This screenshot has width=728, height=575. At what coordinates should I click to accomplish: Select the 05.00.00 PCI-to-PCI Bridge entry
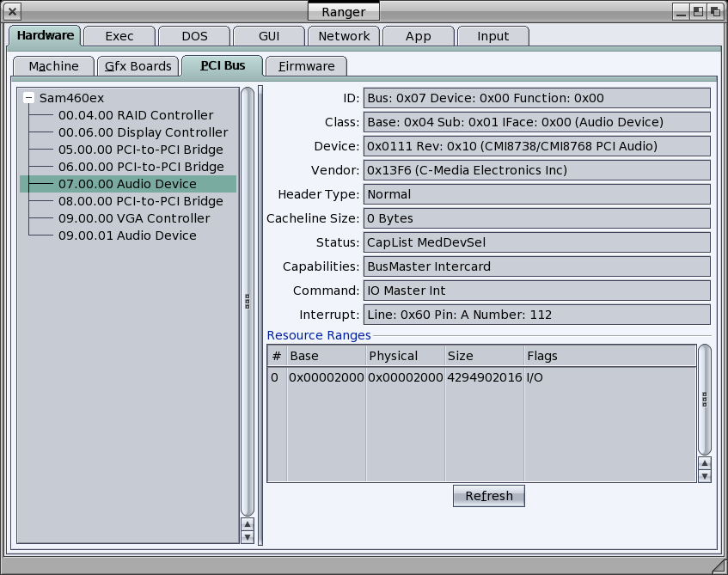(x=140, y=150)
